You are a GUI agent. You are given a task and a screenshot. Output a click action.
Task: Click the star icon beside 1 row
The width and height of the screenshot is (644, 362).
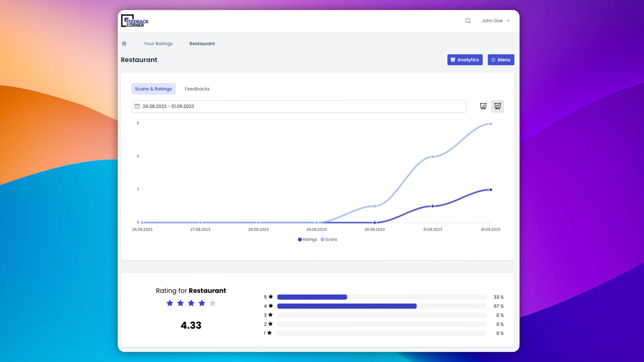[269, 333]
